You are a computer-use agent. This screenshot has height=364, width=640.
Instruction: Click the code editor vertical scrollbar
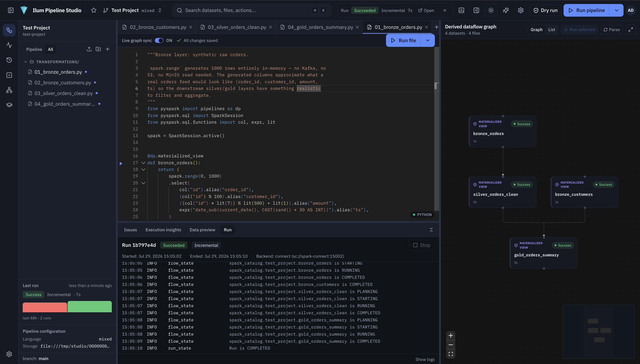coord(436,129)
